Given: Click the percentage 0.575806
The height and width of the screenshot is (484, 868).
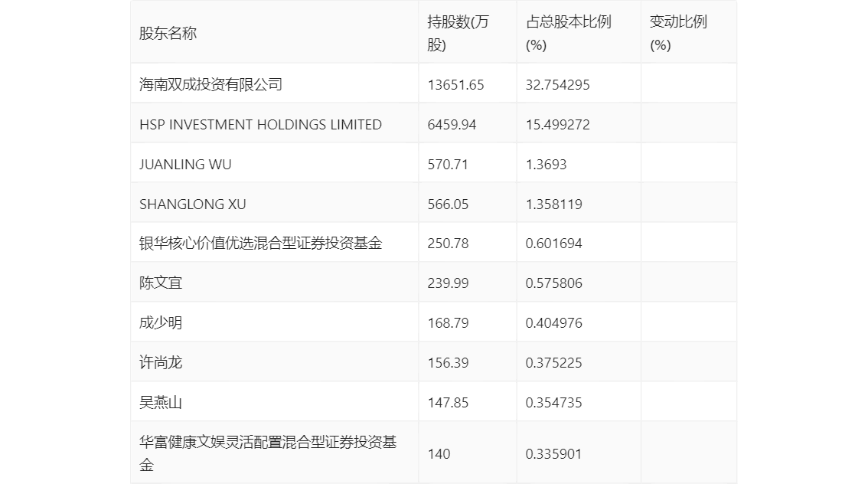Looking at the screenshot, I should pyautogui.click(x=553, y=283).
